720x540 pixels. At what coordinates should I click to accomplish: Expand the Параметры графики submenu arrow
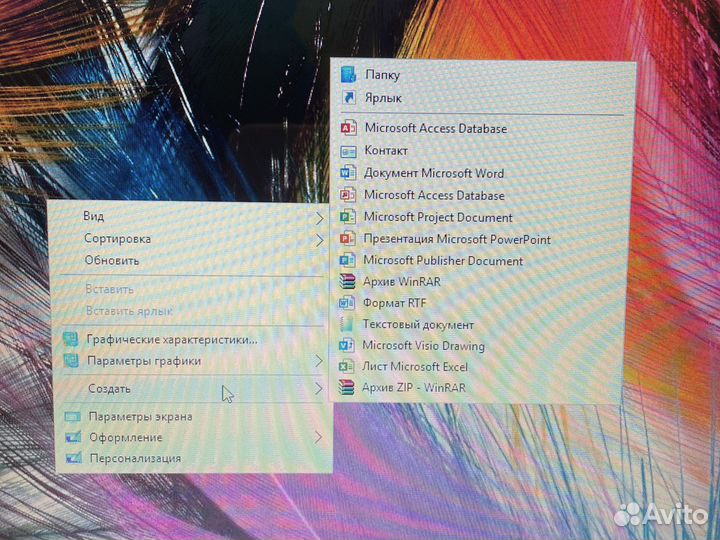(x=319, y=361)
